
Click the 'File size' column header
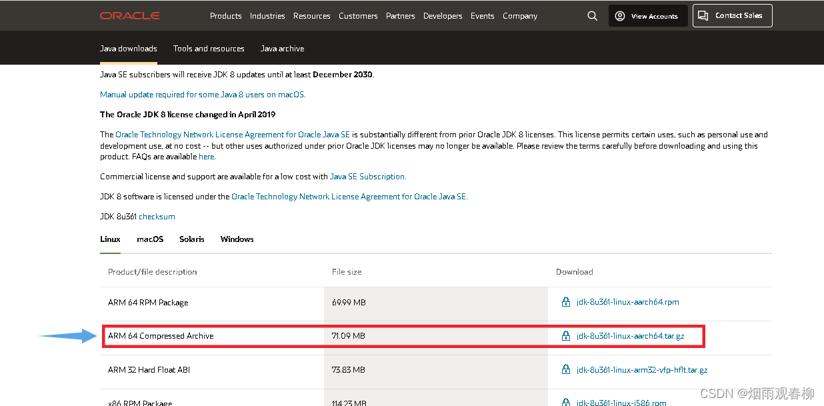click(x=347, y=272)
